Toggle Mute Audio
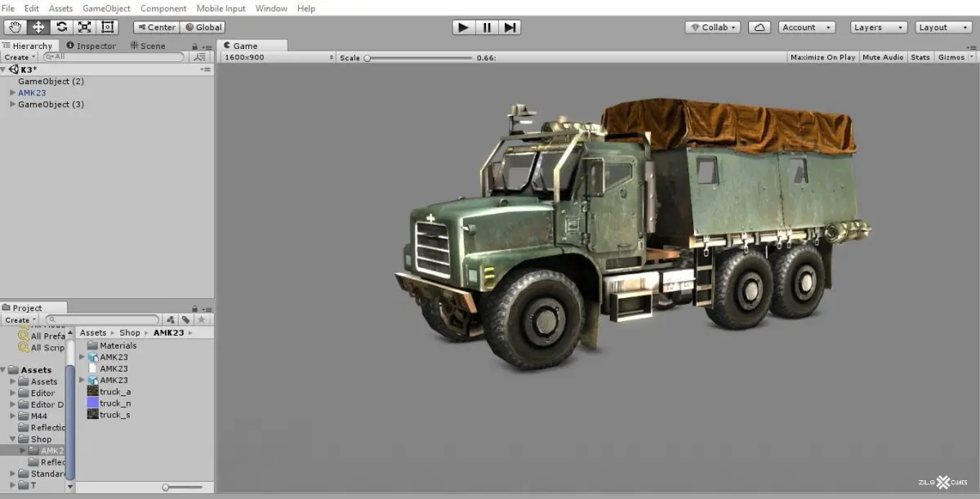This screenshot has width=980, height=499. [x=883, y=57]
